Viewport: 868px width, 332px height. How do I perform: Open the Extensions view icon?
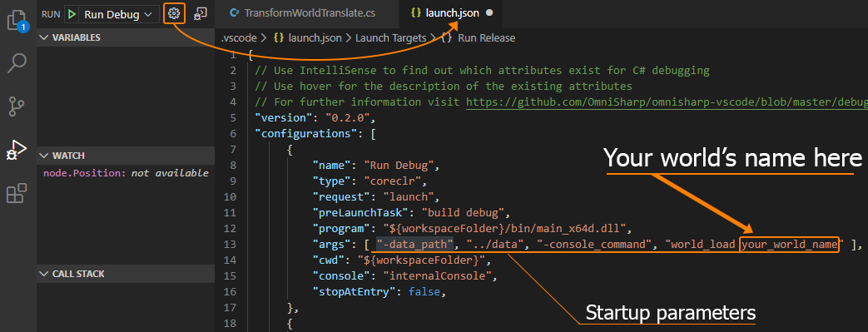17,193
